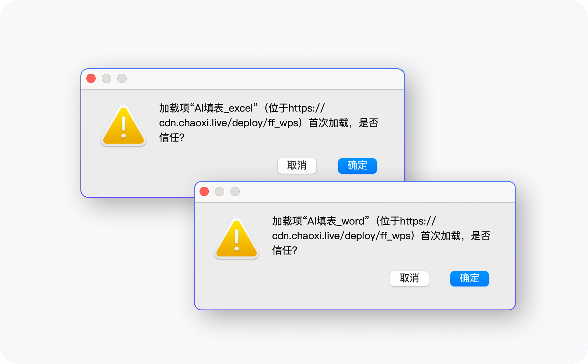Screen dimensions: 588x364
Task: Click the title bar of the word dialog
Action: click(355, 192)
